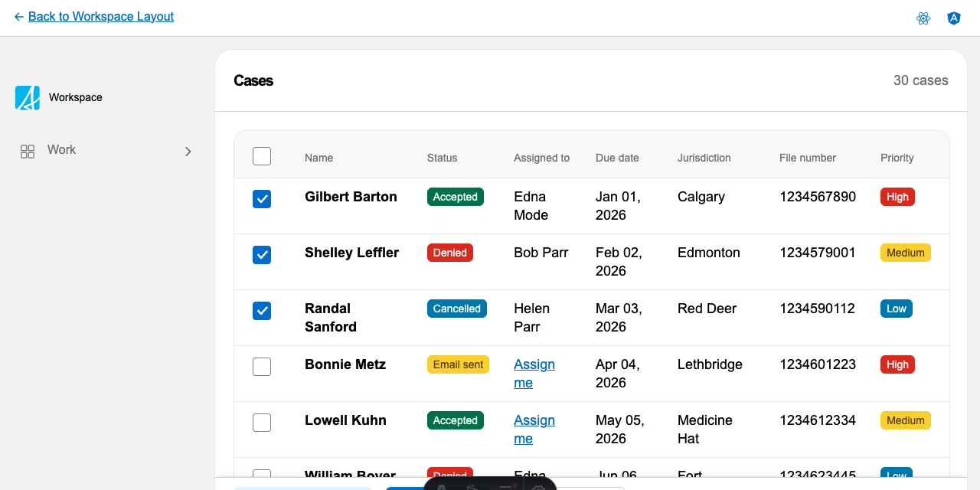This screenshot has height=490, width=980.
Task: Open the Work menu item
Action: pyautogui.click(x=106, y=151)
